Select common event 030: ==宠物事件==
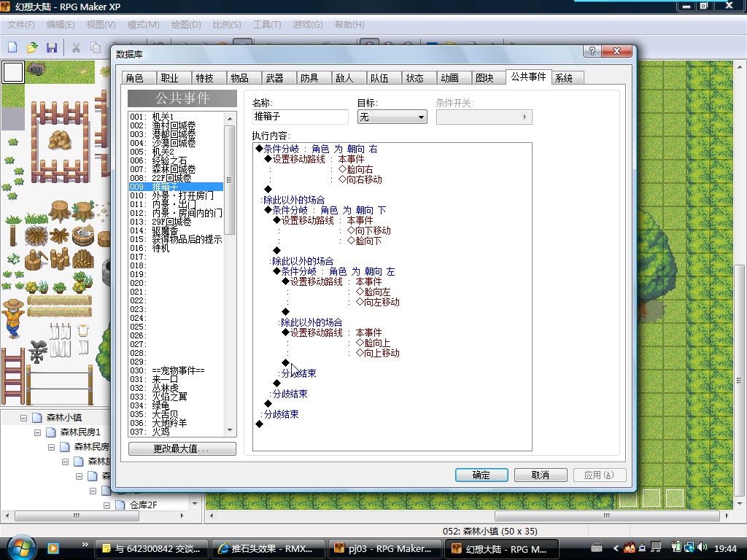The image size is (747, 560). pyautogui.click(x=176, y=371)
